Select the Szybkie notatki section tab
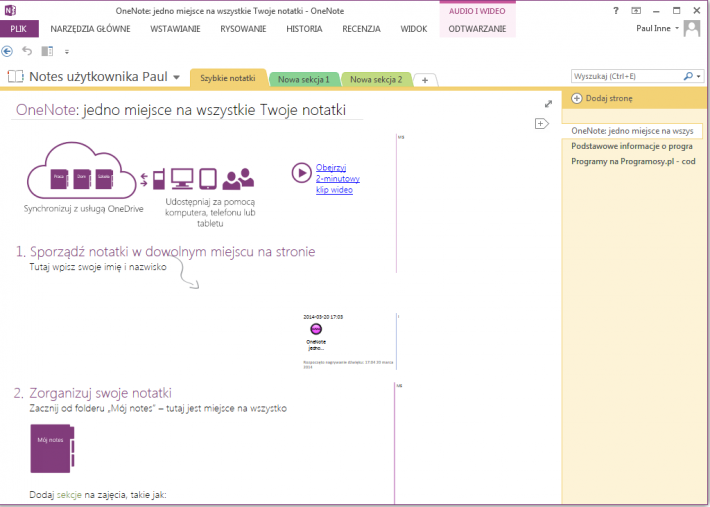 [228, 78]
